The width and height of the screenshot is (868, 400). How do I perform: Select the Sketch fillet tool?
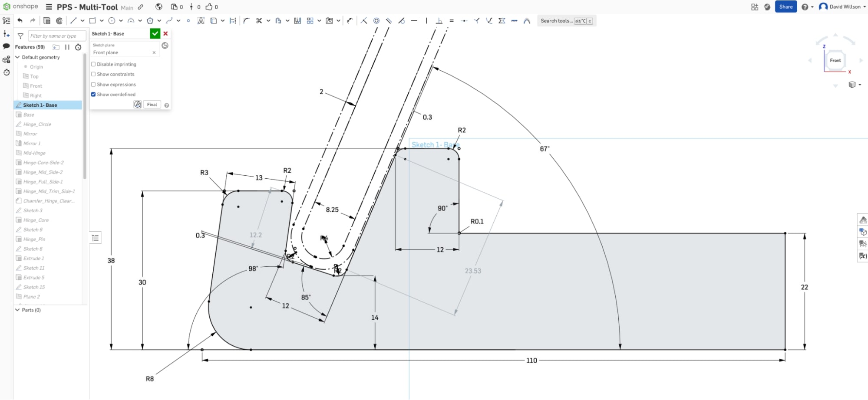pyautogui.click(x=246, y=20)
